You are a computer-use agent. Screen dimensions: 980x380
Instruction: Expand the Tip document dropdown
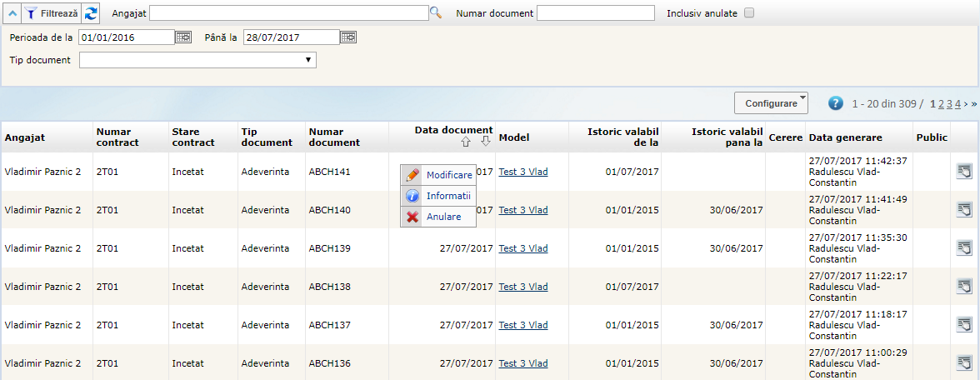pyautogui.click(x=197, y=60)
